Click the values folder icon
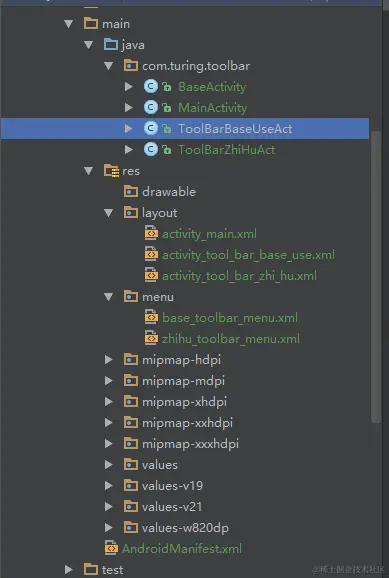The width and height of the screenshot is (389, 578). 131,465
